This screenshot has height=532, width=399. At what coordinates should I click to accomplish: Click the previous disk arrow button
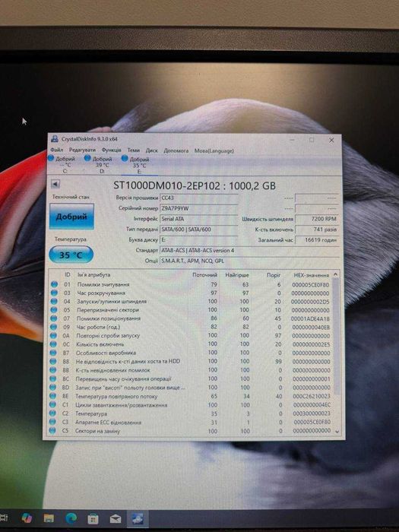point(55,184)
